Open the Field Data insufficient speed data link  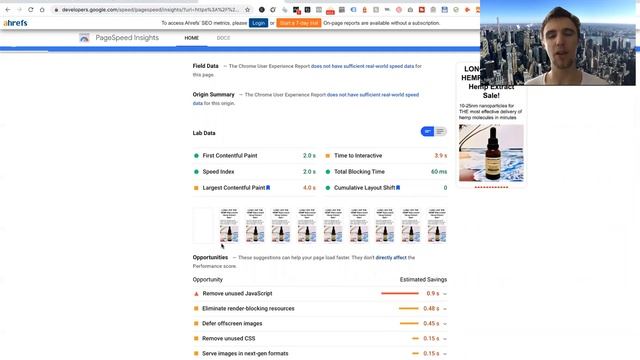point(362,66)
